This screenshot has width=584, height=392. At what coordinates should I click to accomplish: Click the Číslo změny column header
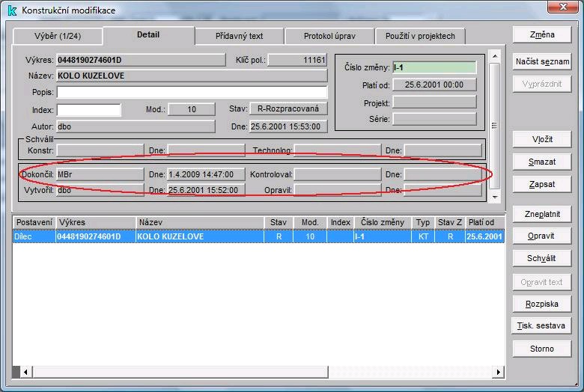pos(383,222)
